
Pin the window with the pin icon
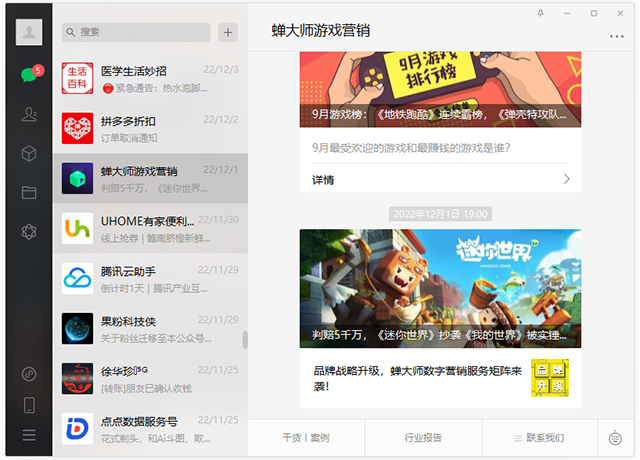click(x=540, y=13)
